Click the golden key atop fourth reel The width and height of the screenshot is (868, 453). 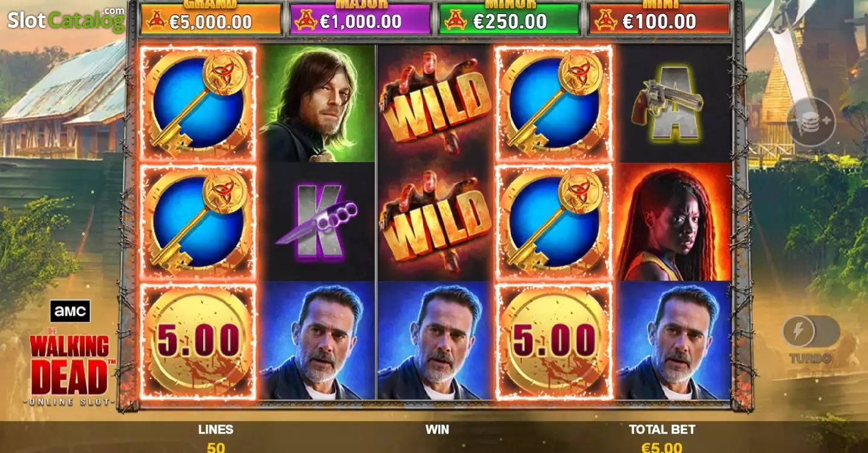(554, 103)
